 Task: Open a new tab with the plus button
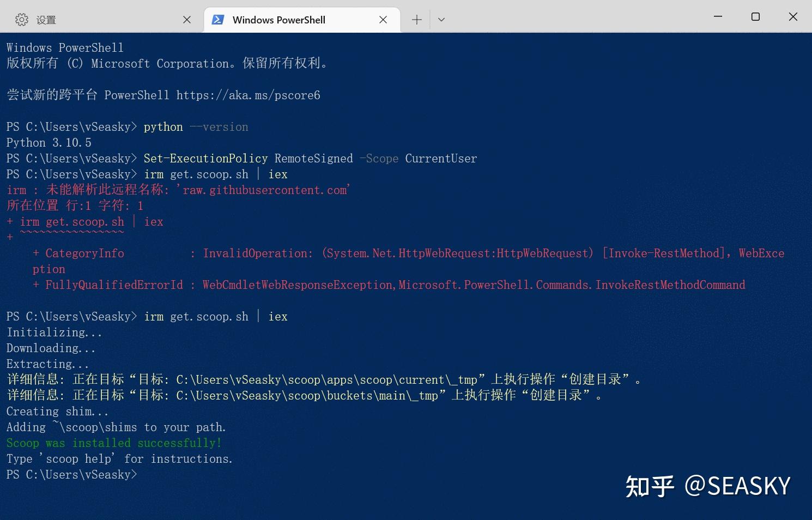coord(417,20)
